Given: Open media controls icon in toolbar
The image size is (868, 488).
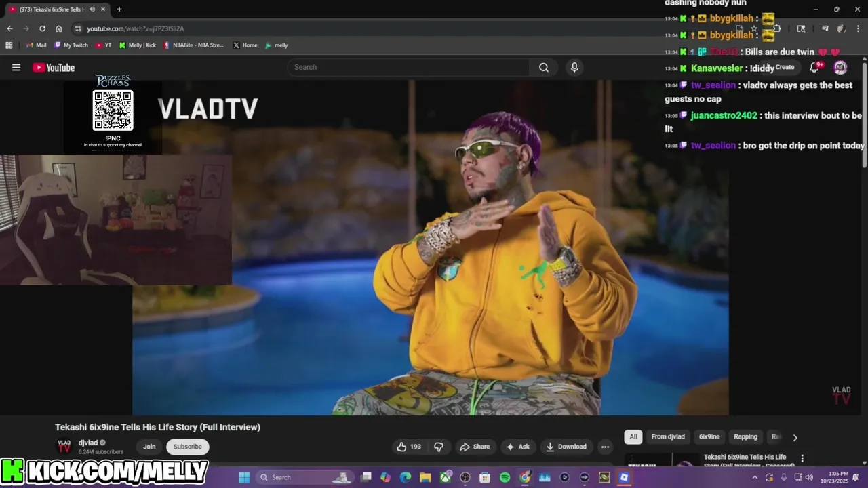Looking at the screenshot, I should [825, 28].
